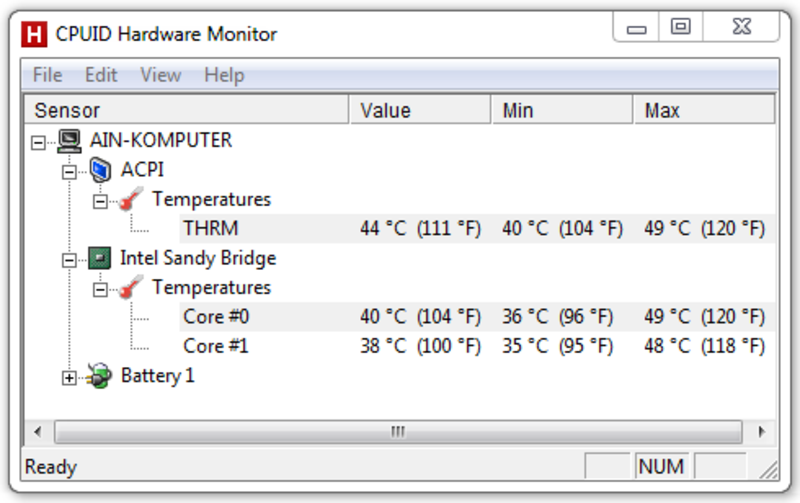Click the Intel Sandy Bridge chip icon

(x=99, y=258)
